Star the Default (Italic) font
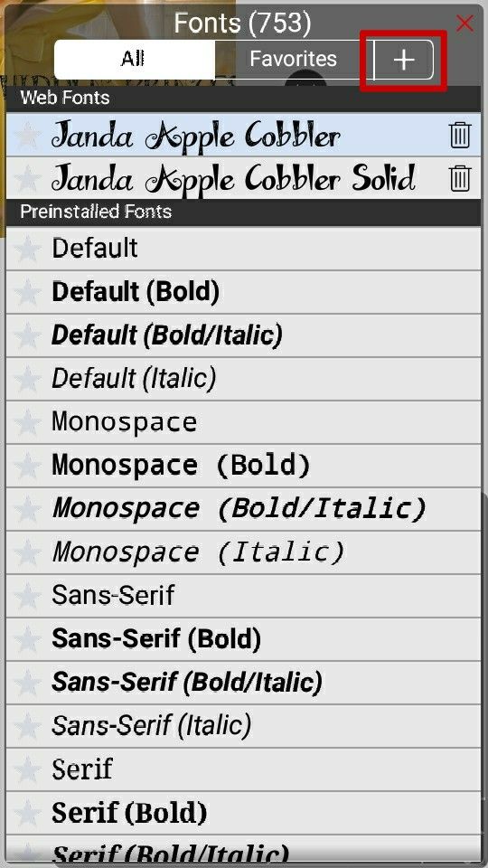Image resolution: width=488 pixels, height=868 pixels. coord(27,379)
